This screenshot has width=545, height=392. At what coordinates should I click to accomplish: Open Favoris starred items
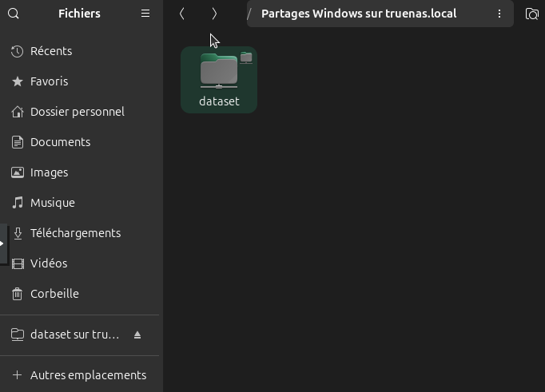pos(49,81)
